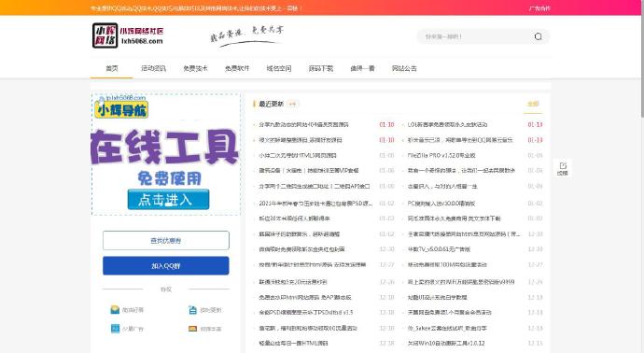644x353 pixels.
Task: Click the feedback icon on right edge
Action: 562,168
